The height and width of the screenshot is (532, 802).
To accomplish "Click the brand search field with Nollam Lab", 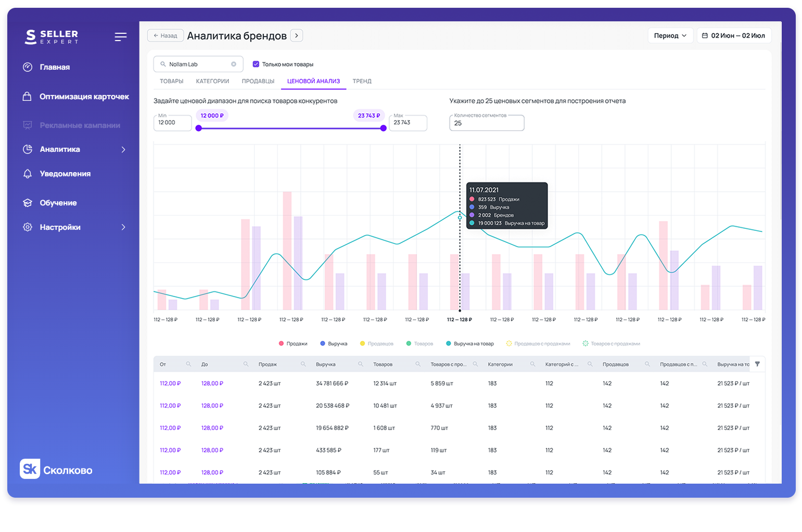I will (x=198, y=64).
